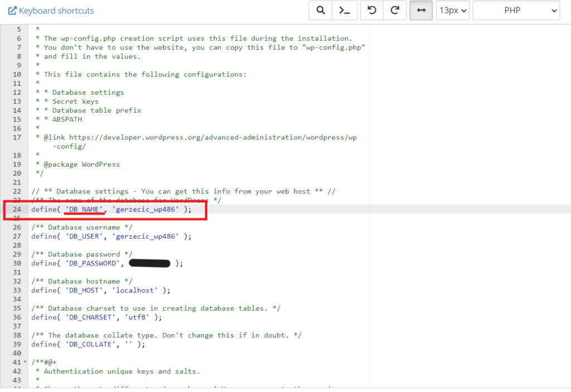
Task: Open the PHP language mode dropdown
Action: pyautogui.click(x=516, y=10)
